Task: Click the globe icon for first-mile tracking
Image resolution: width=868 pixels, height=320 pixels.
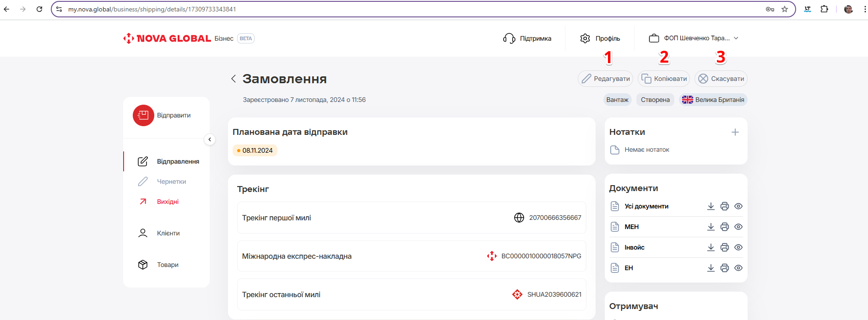Action: click(x=519, y=218)
